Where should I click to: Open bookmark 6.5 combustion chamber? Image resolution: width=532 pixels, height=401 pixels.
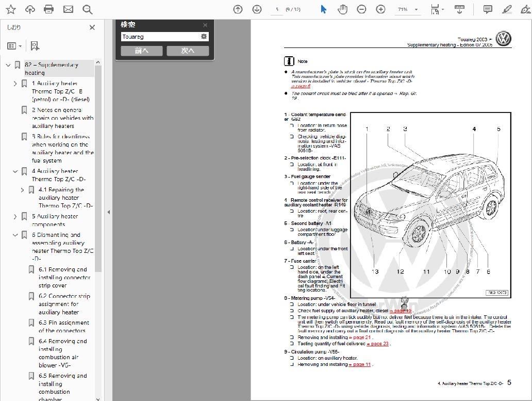click(62, 388)
